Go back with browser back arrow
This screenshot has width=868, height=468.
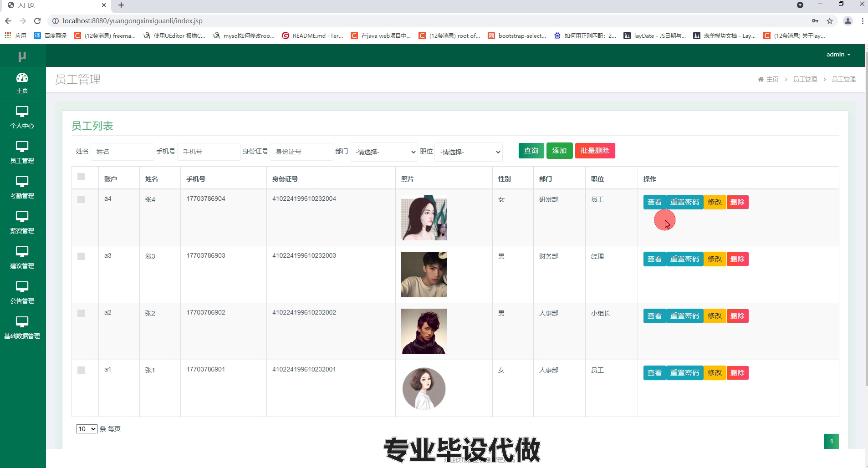pos(8,21)
